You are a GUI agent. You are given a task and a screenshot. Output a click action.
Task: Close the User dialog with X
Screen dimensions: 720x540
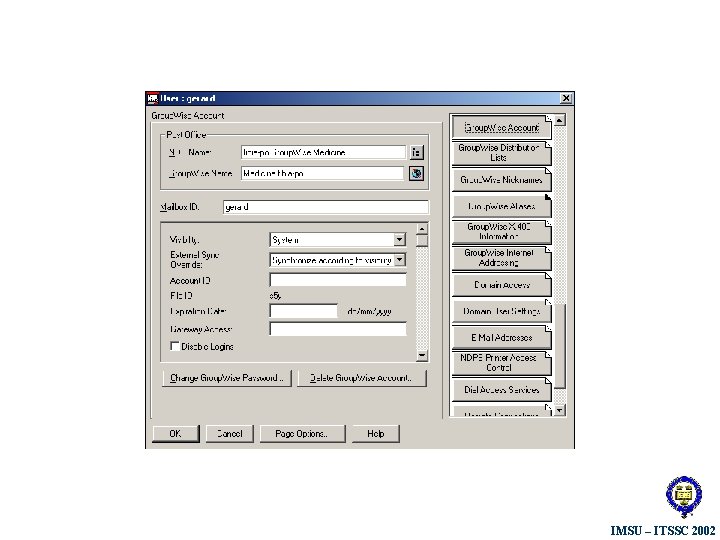566,98
